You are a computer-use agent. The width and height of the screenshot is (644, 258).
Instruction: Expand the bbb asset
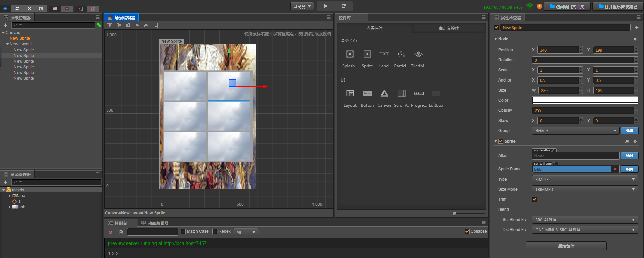coord(9,207)
